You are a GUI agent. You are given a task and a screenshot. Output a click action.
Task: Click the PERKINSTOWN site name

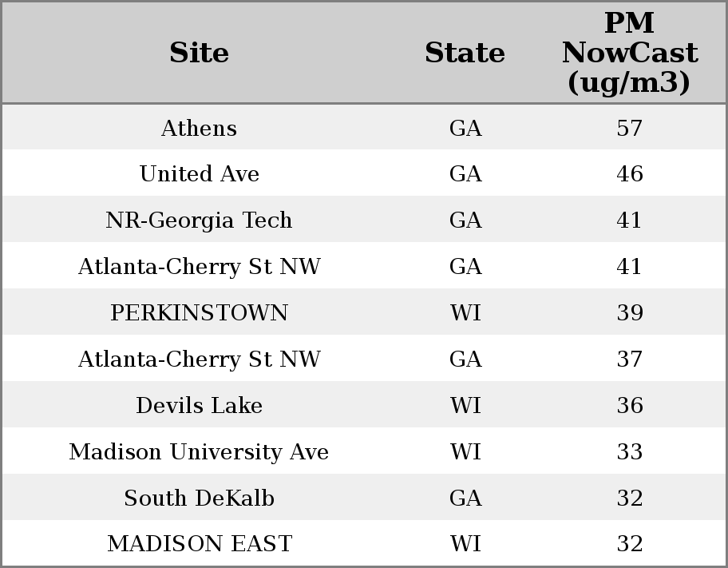[x=200, y=313]
